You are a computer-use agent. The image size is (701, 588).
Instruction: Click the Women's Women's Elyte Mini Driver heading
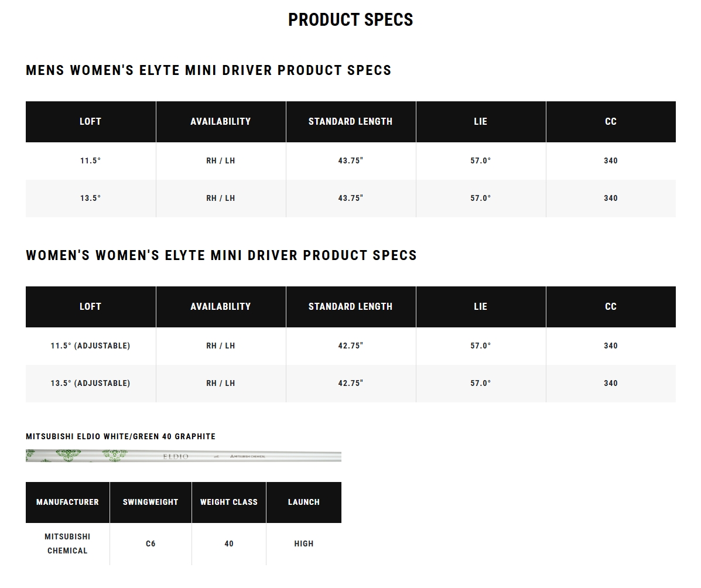coord(221,255)
